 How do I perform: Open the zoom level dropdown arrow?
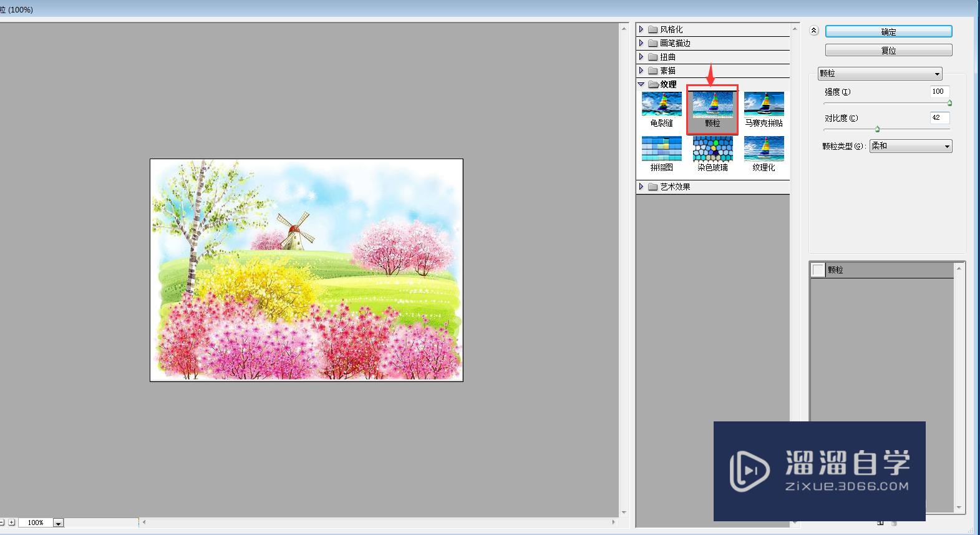point(58,523)
